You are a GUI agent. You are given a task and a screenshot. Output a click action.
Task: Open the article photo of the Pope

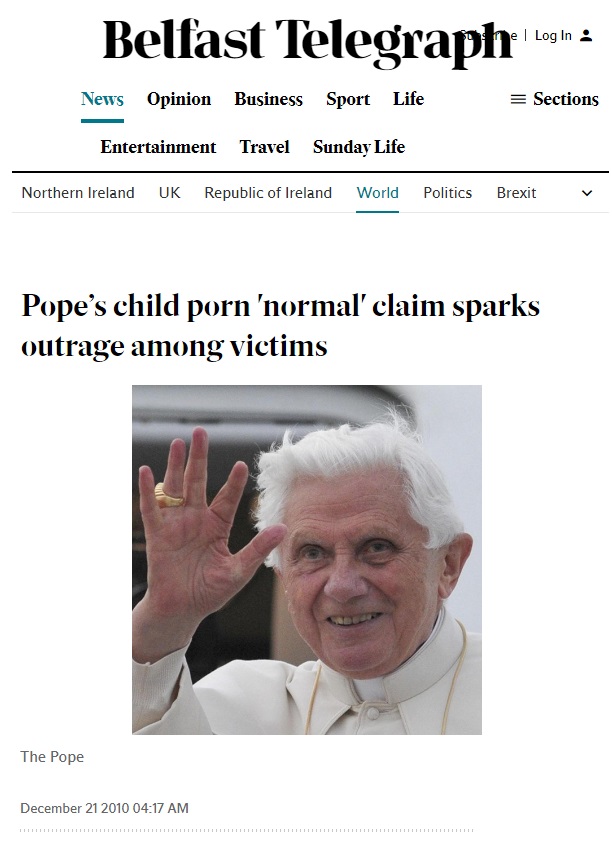coord(307,560)
